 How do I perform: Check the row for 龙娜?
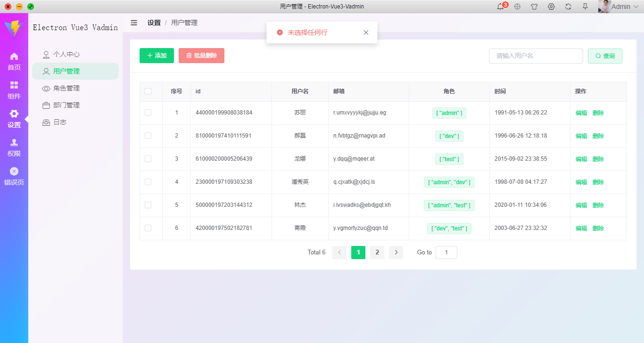(x=148, y=159)
